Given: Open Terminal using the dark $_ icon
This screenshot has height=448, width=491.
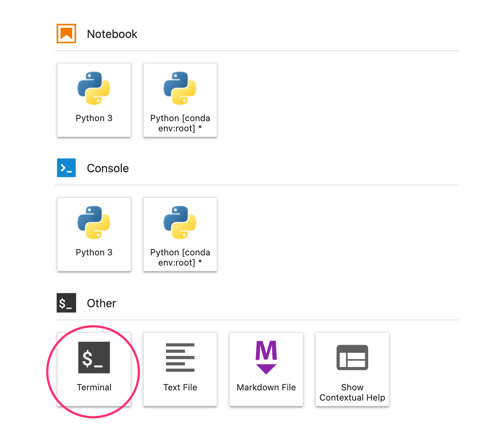Looking at the screenshot, I should 94,358.
